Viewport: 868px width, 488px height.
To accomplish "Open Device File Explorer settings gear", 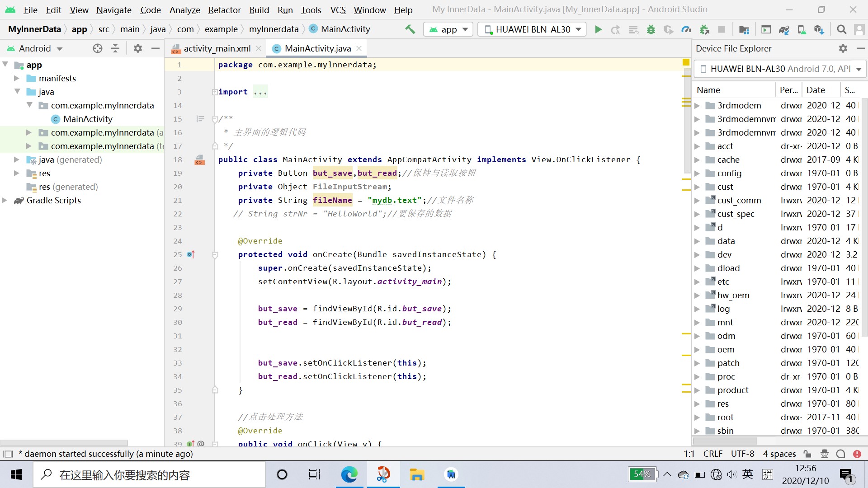I will [843, 48].
